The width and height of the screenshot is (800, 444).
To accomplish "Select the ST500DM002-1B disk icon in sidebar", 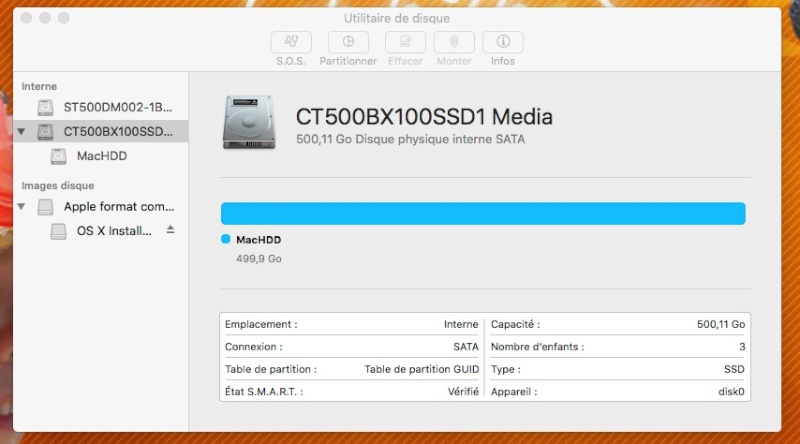I will [45, 107].
